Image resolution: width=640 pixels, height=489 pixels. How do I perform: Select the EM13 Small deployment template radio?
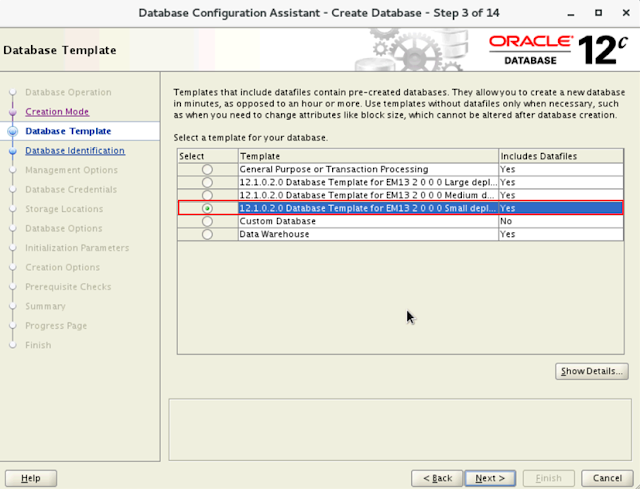pos(207,208)
